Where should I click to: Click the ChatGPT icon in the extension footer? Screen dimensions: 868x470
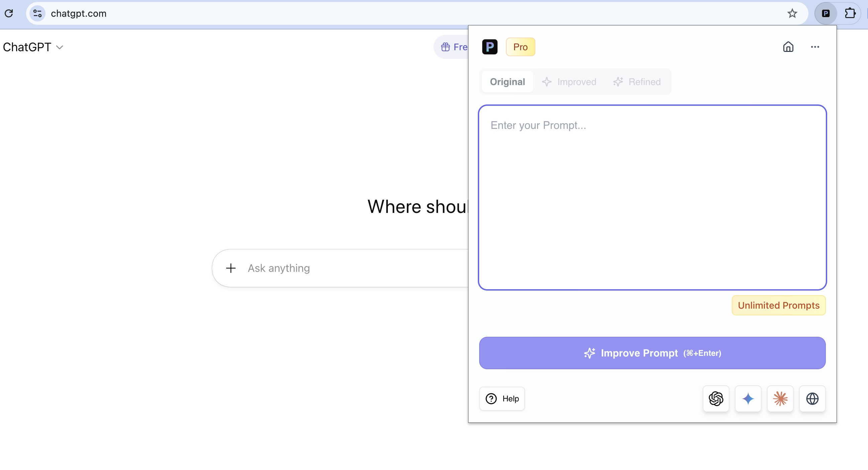[x=716, y=398]
